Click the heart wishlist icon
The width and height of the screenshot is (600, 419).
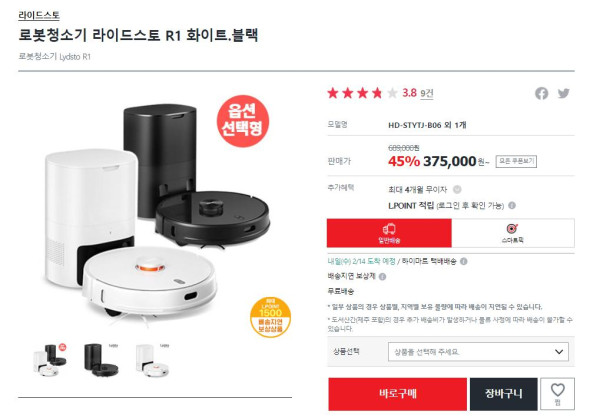pyautogui.click(x=558, y=394)
